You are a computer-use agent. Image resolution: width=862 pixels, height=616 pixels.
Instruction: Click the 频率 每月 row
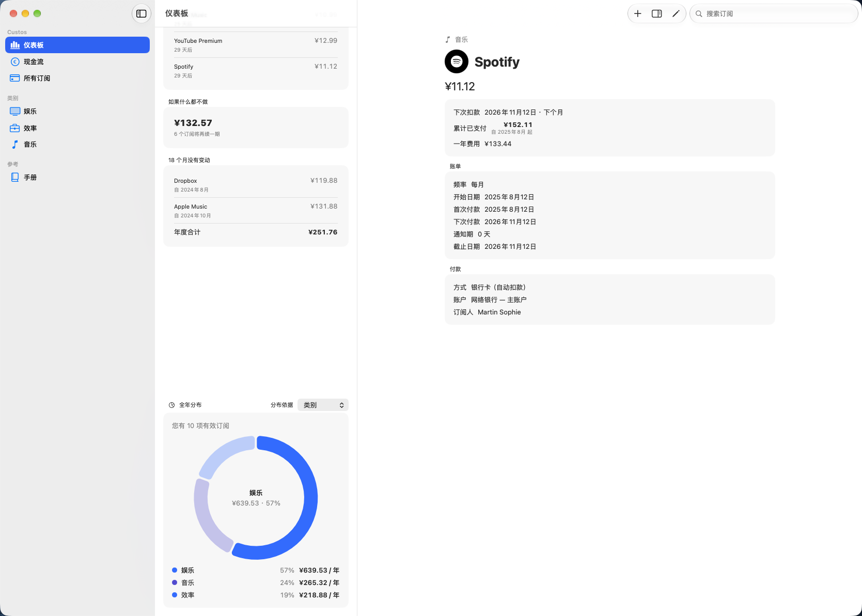(x=468, y=184)
